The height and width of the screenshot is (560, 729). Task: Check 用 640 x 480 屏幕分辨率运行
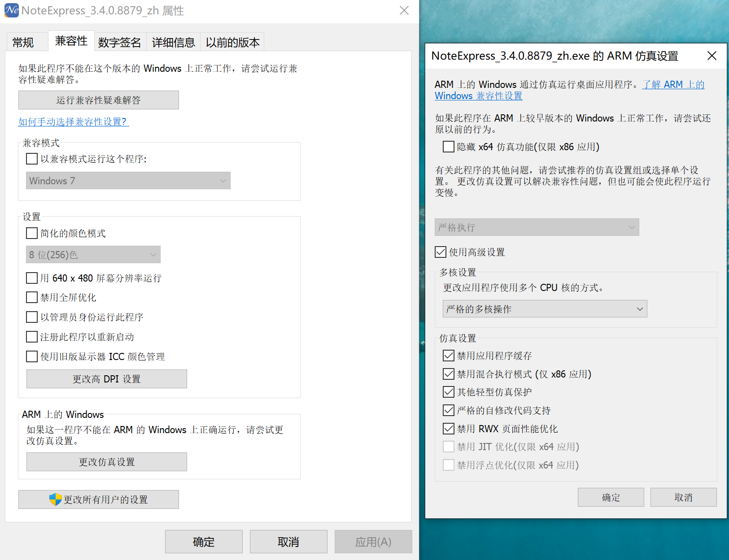coord(32,278)
